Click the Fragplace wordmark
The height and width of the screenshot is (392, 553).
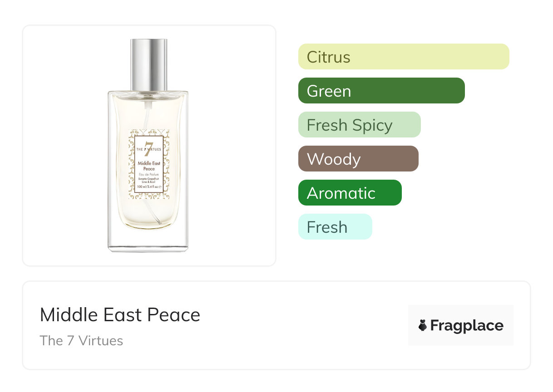(x=467, y=325)
